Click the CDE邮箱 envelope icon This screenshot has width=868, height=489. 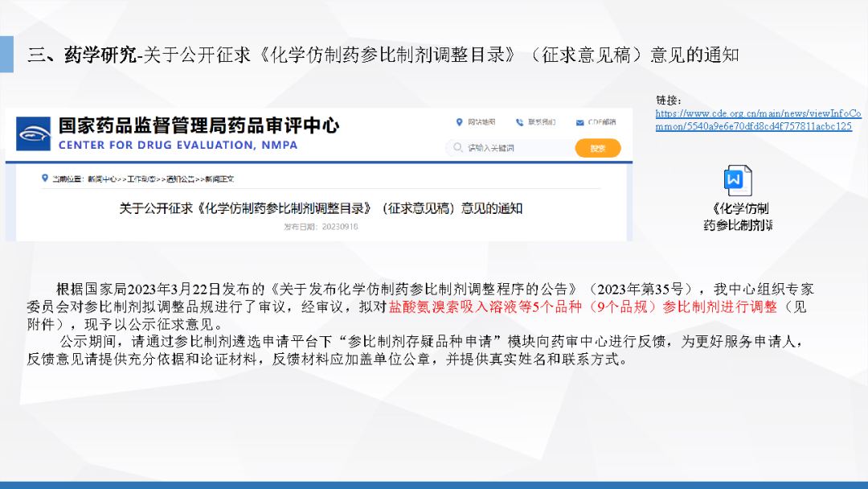click(579, 122)
